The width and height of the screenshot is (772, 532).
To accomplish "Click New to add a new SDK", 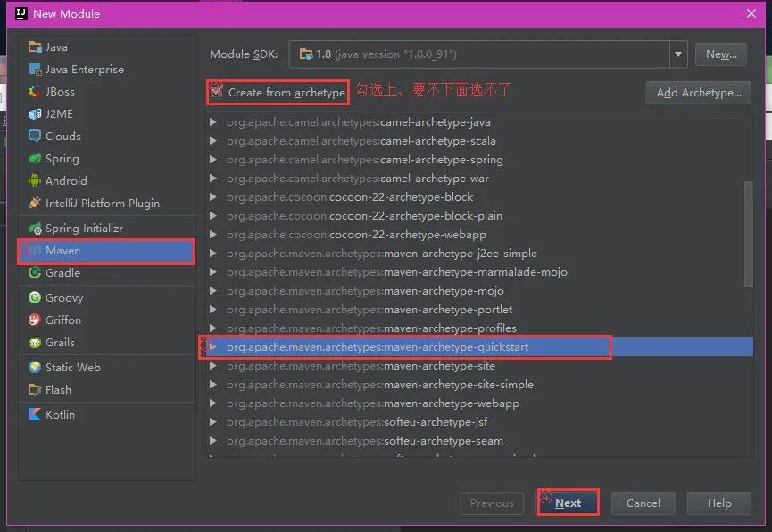I will coord(720,54).
